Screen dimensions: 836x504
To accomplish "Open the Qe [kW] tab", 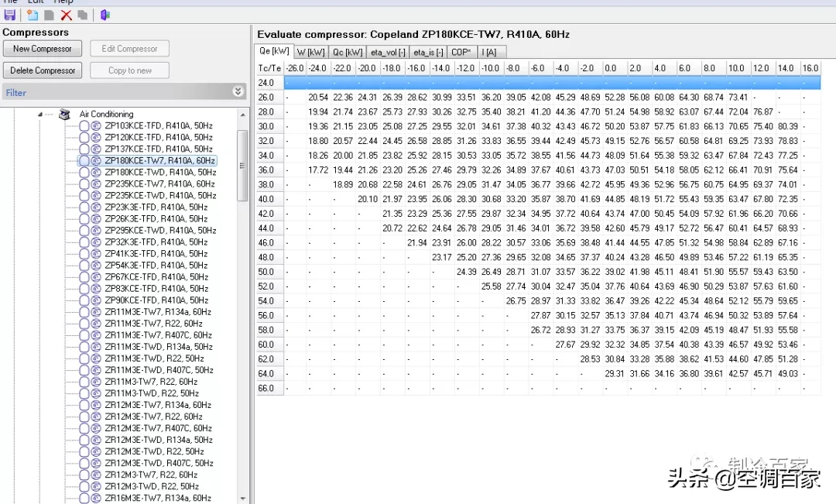I will point(274,51).
